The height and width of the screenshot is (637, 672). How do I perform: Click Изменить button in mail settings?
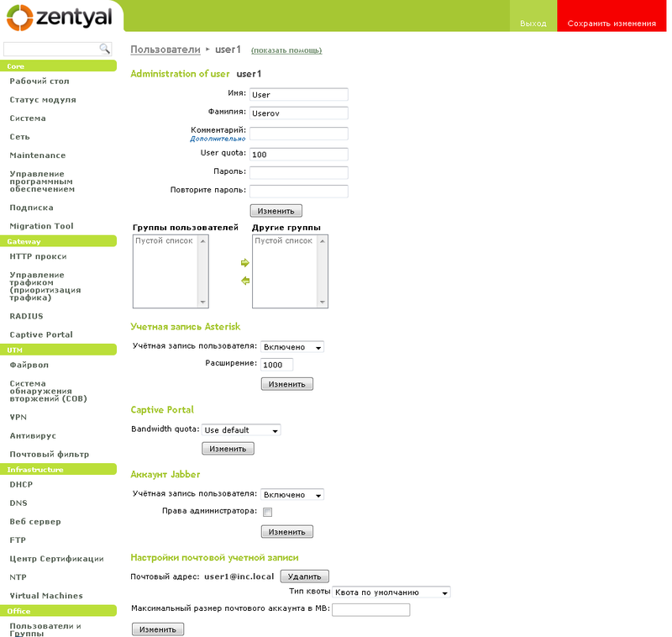pyautogui.click(x=158, y=629)
